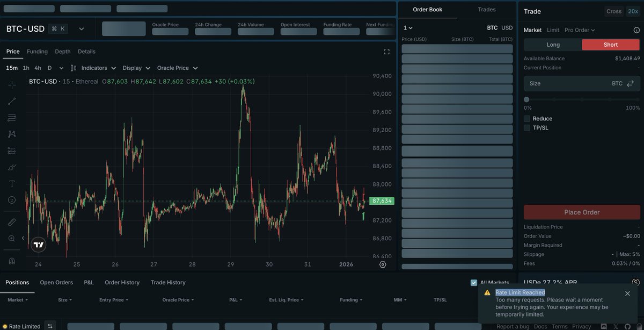This screenshot has width=644, height=330.
Task: Enable the TP/SL checkbox
Action: click(x=527, y=128)
